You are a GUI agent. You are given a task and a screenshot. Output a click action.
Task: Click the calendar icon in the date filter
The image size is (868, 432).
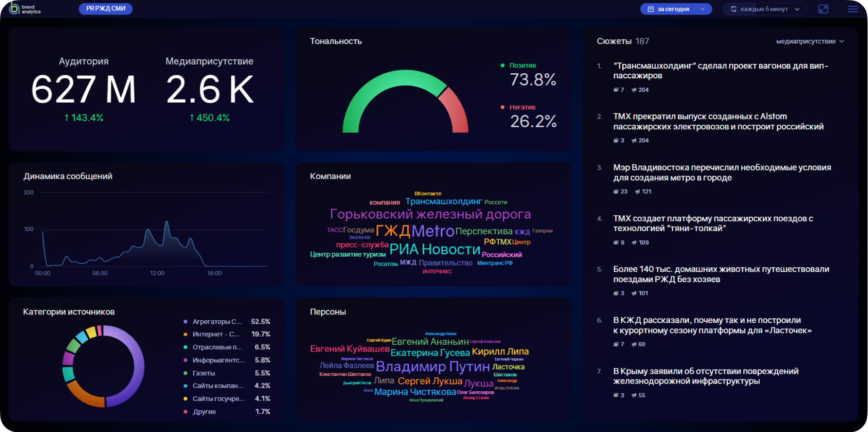pyautogui.click(x=651, y=9)
